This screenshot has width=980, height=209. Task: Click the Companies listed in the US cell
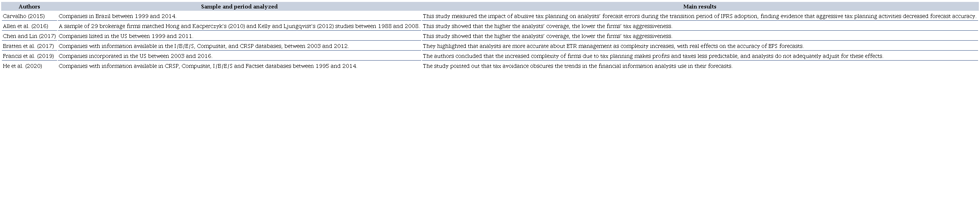(126, 36)
